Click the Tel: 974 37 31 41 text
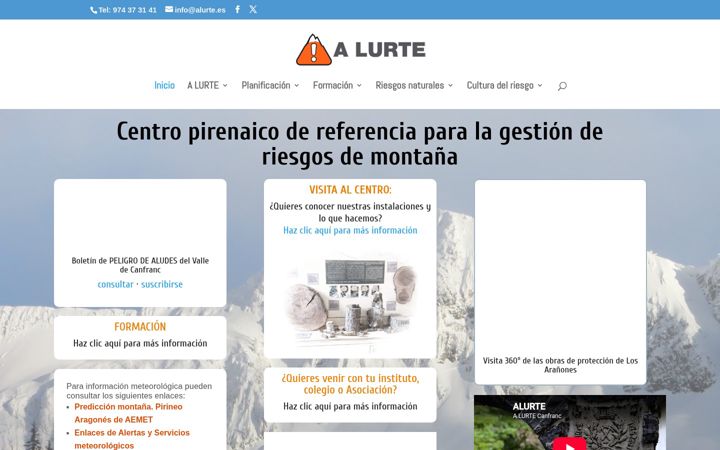The image size is (720, 450). [x=127, y=10]
